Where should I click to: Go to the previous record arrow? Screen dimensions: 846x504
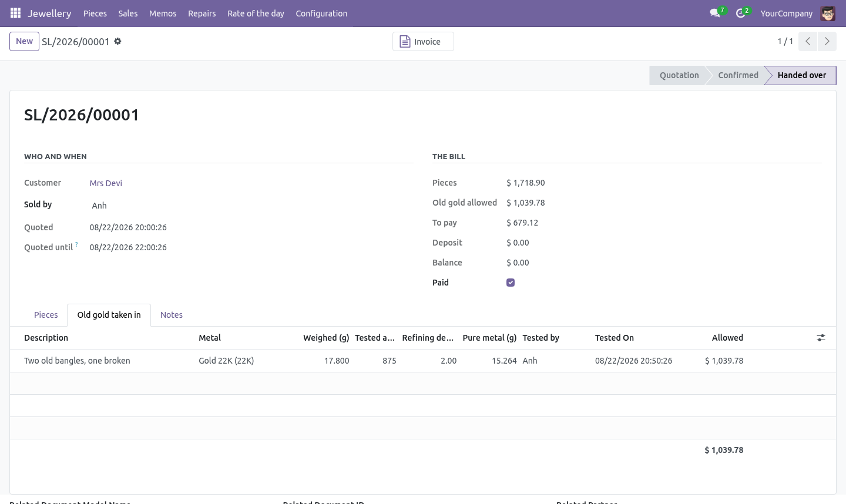coord(808,41)
